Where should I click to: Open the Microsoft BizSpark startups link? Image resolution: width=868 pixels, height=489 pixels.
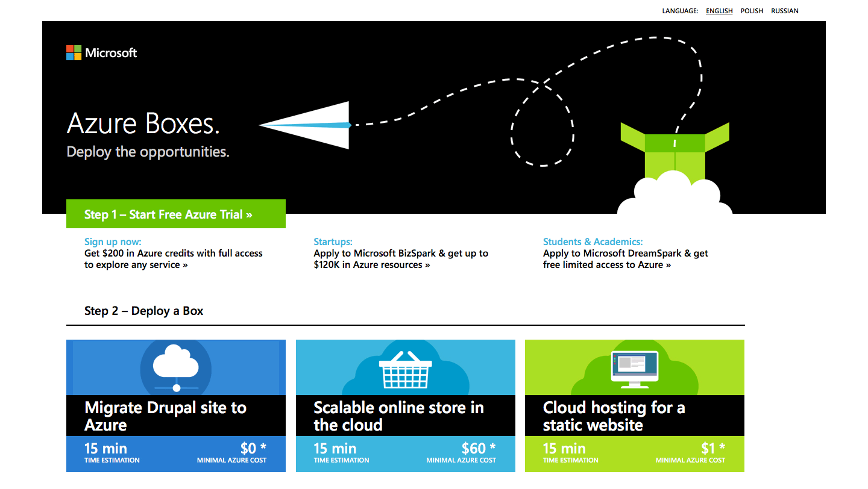(x=401, y=259)
